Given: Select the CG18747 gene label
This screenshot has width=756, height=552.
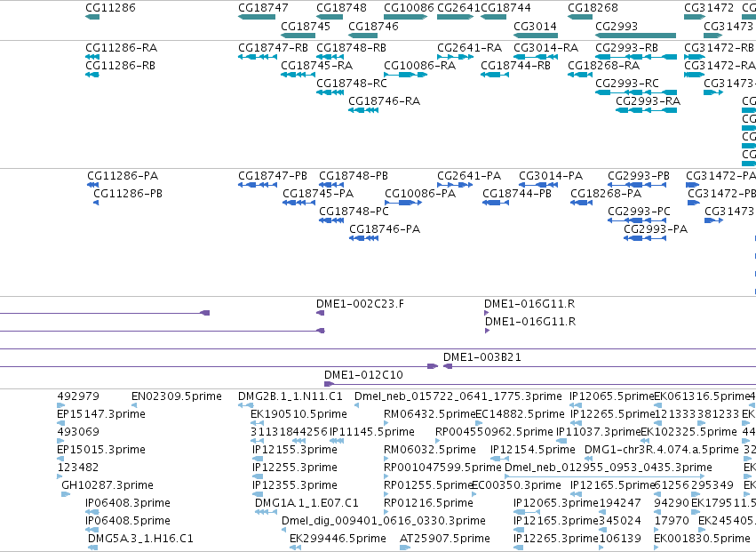Looking at the screenshot, I should pyautogui.click(x=263, y=8).
